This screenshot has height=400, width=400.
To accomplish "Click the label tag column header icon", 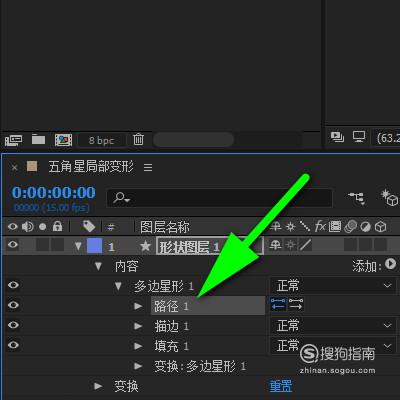I will (x=89, y=226).
